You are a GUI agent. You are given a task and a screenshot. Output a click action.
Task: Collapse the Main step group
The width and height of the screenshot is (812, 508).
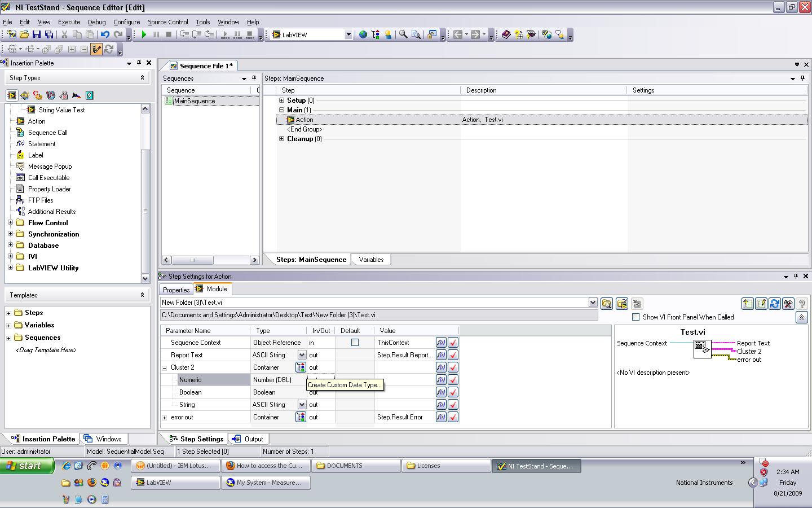tap(281, 110)
